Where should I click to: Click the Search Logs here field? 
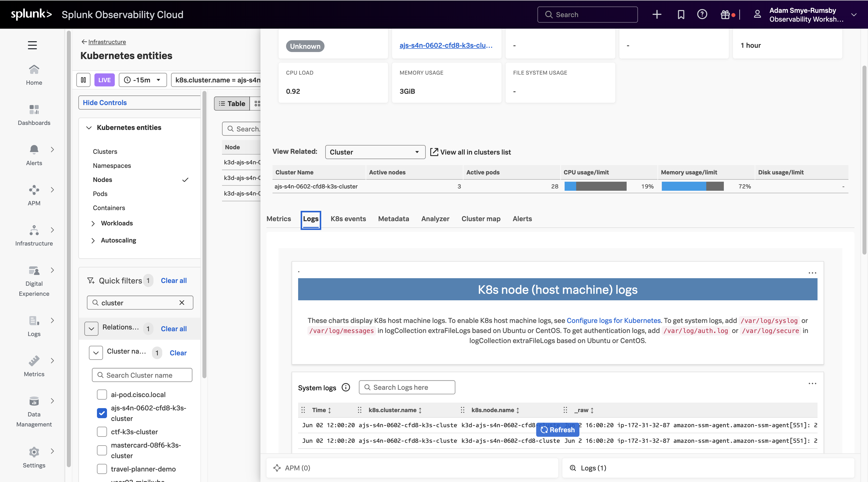point(407,387)
